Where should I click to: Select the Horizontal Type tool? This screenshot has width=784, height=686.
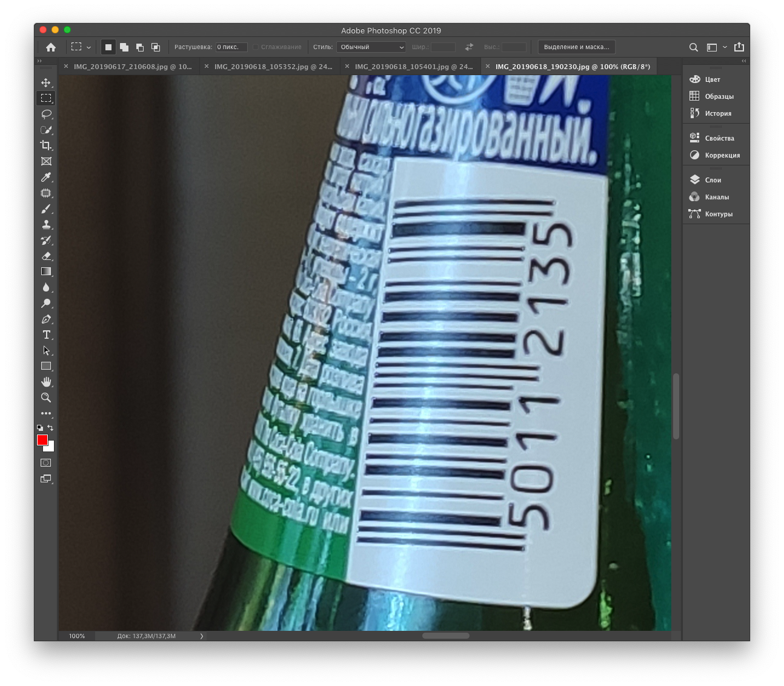coord(46,335)
